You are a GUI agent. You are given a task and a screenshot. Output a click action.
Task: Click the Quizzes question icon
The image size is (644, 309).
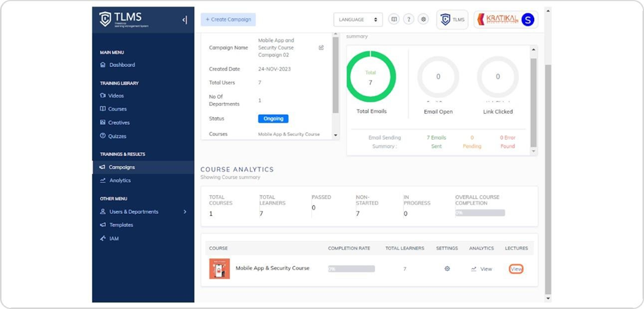coord(103,136)
